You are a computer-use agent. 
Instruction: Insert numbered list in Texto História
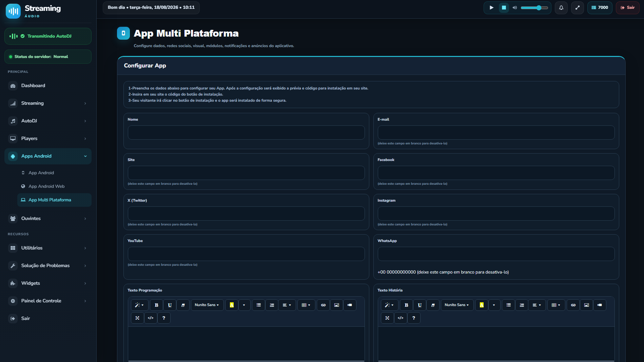(522, 305)
